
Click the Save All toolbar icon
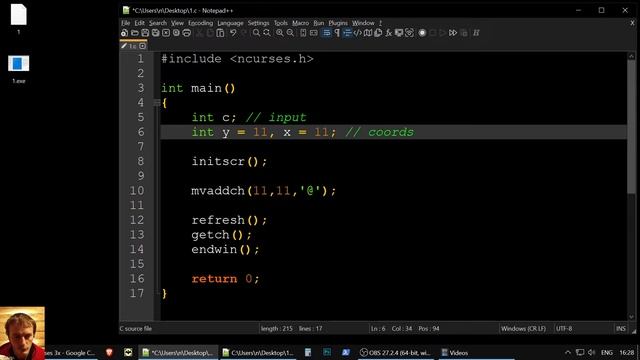pyautogui.click(x=156, y=33)
